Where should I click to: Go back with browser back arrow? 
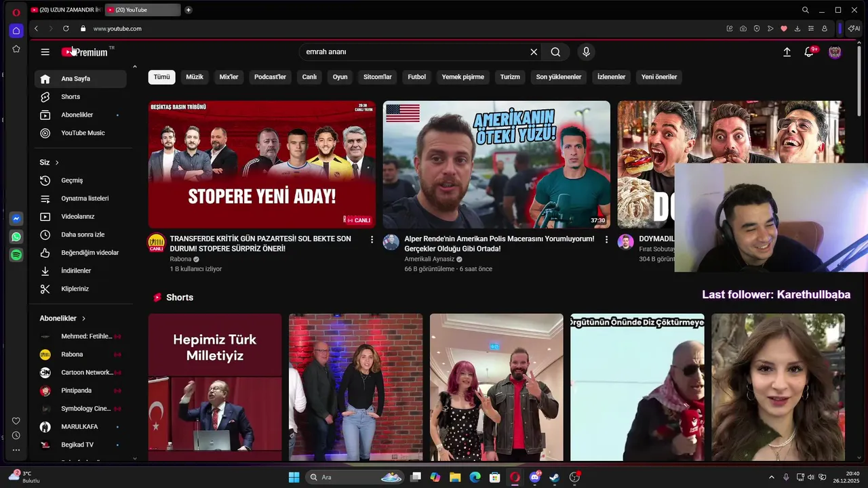tap(37, 28)
